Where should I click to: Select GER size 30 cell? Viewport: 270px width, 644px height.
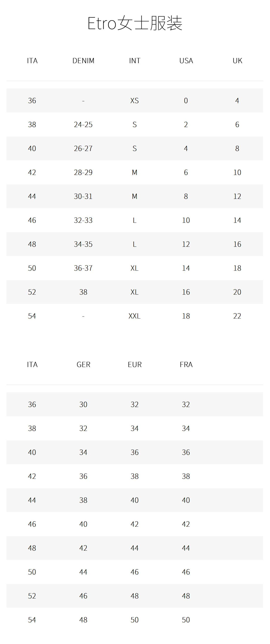(x=83, y=405)
